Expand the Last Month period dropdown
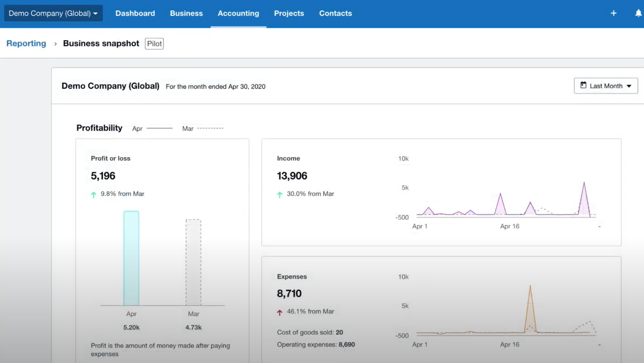Screen dimensions: 644x363 (606, 86)
